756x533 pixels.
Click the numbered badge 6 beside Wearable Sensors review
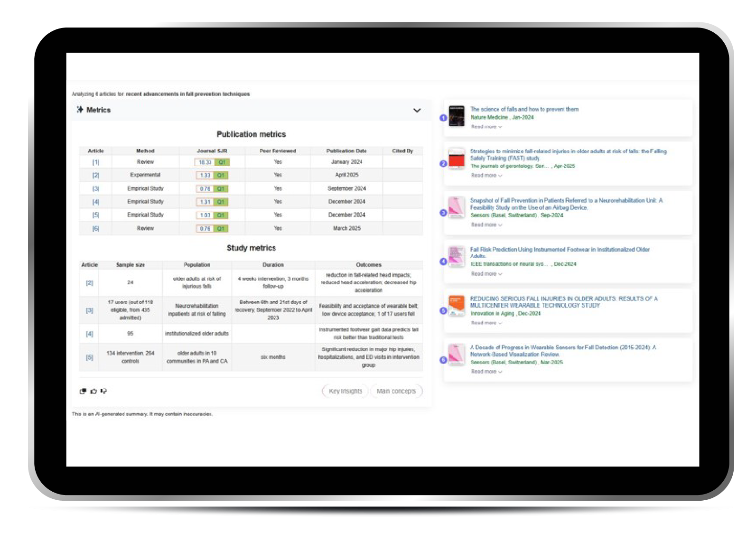coord(443,360)
